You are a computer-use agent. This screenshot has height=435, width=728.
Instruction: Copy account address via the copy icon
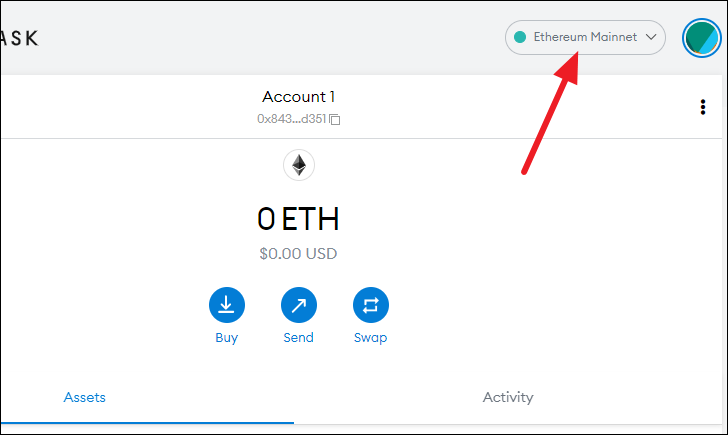[x=335, y=119]
